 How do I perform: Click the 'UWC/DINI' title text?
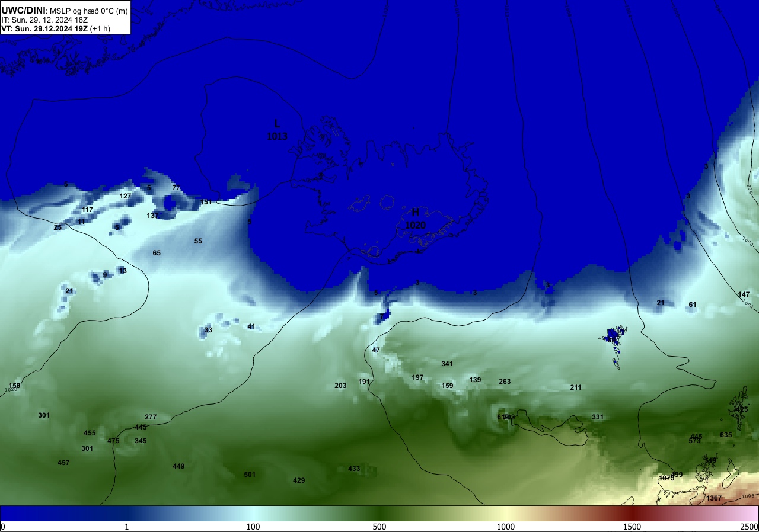pyautogui.click(x=23, y=9)
